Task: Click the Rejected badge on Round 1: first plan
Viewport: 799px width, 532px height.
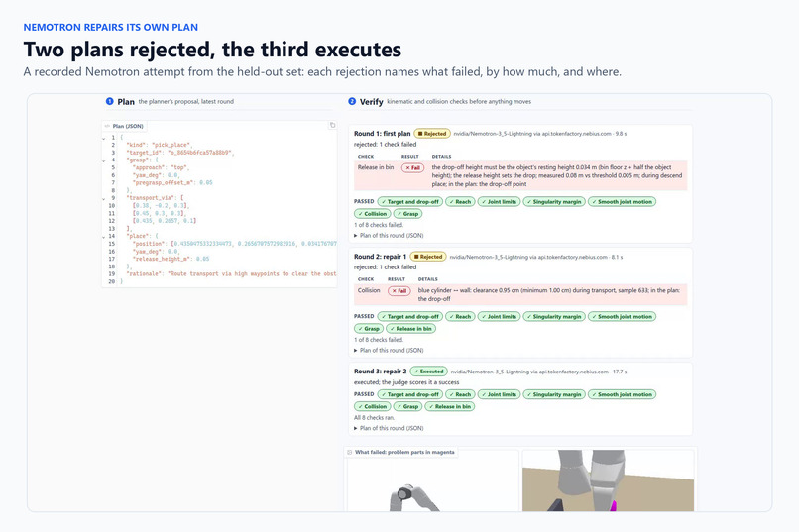Action: 432,134
